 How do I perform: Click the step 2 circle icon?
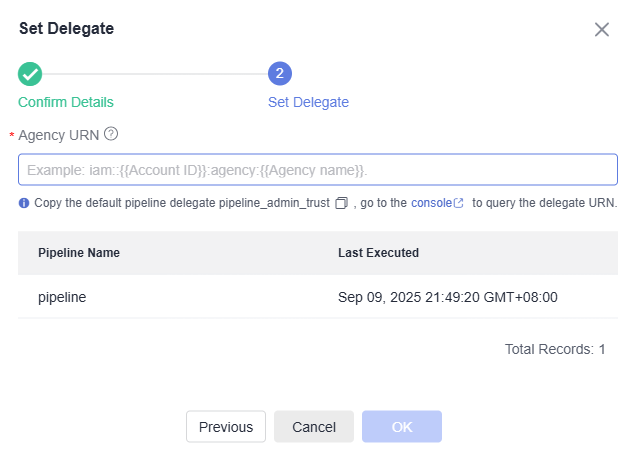pyautogui.click(x=280, y=73)
